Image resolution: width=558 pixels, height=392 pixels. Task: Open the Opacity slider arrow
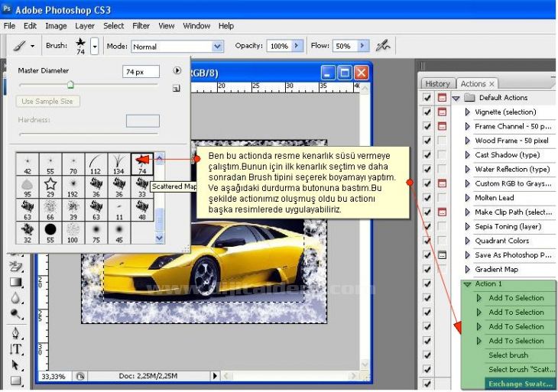click(297, 46)
